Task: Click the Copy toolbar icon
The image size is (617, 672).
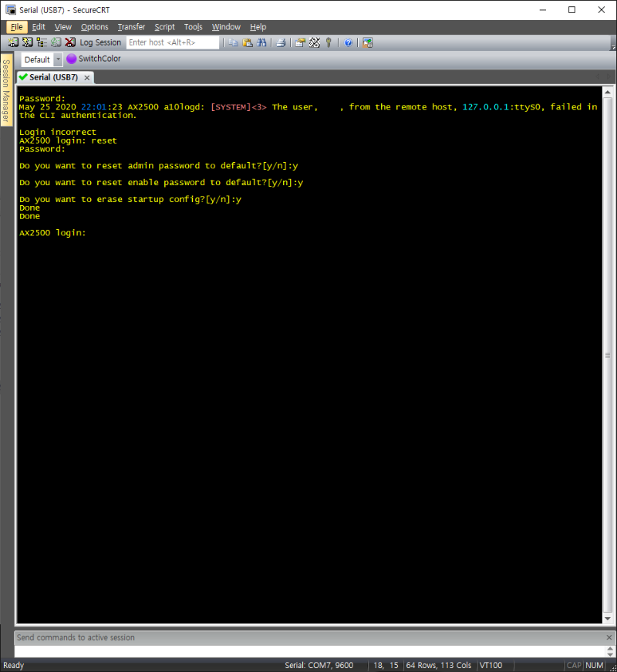Action: (x=233, y=42)
